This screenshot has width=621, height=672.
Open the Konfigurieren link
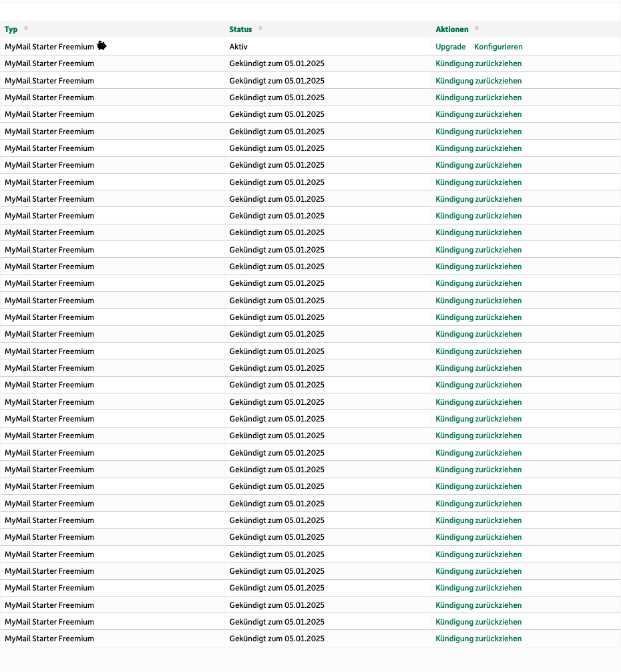(498, 47)
